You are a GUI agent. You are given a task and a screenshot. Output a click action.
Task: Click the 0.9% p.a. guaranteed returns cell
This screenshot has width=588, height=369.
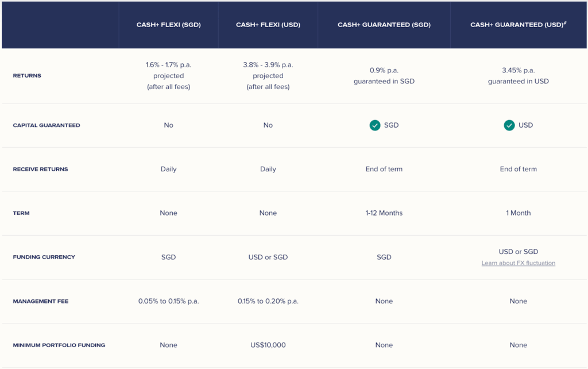click(x=384, y=76)
